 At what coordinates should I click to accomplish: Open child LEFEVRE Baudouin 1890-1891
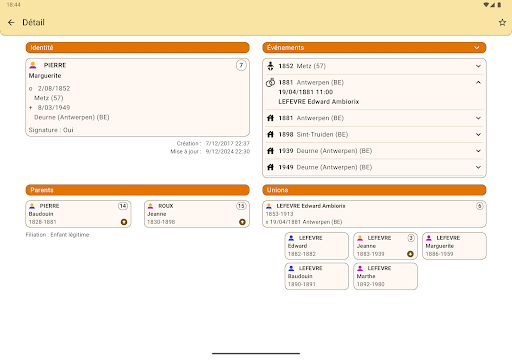click(x=317, y=276)
